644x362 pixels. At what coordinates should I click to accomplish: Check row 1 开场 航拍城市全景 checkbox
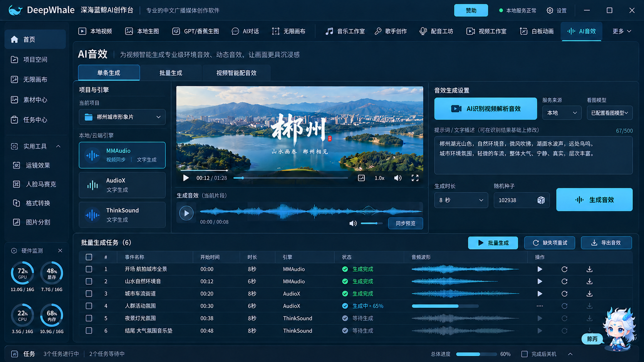click(x=89, y=269)
